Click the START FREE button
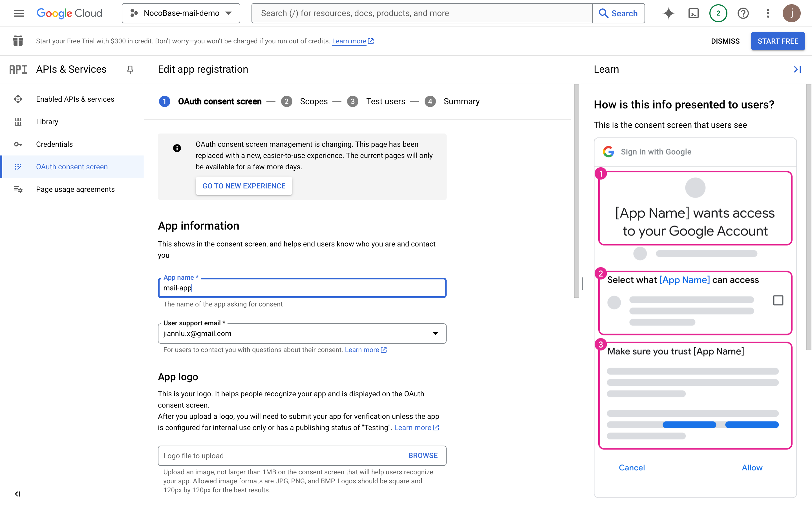 tap(777, 41)
